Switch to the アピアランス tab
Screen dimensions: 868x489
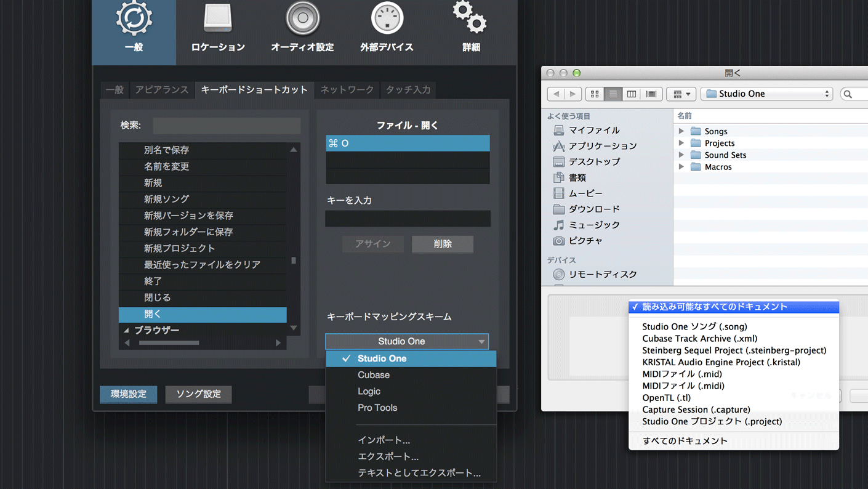point(162,90)
